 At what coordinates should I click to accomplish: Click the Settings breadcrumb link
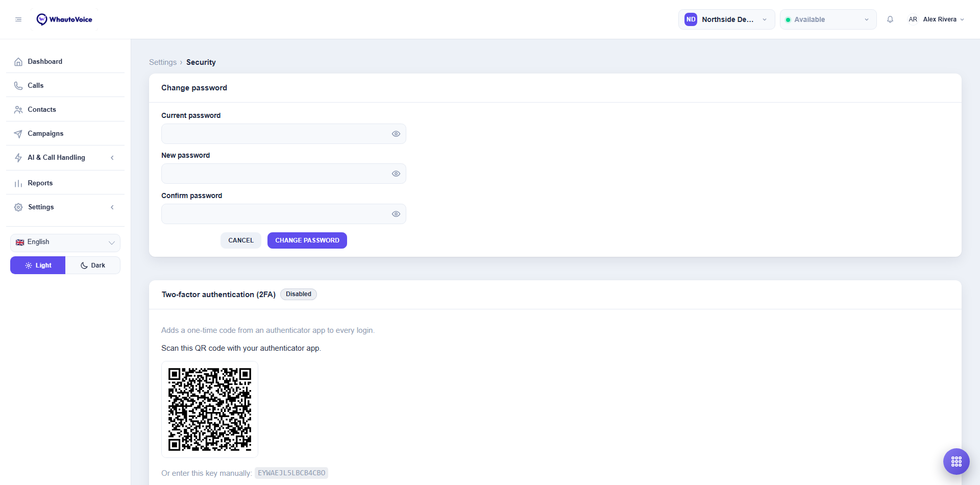pyautogui.click(x=163, y=62)
